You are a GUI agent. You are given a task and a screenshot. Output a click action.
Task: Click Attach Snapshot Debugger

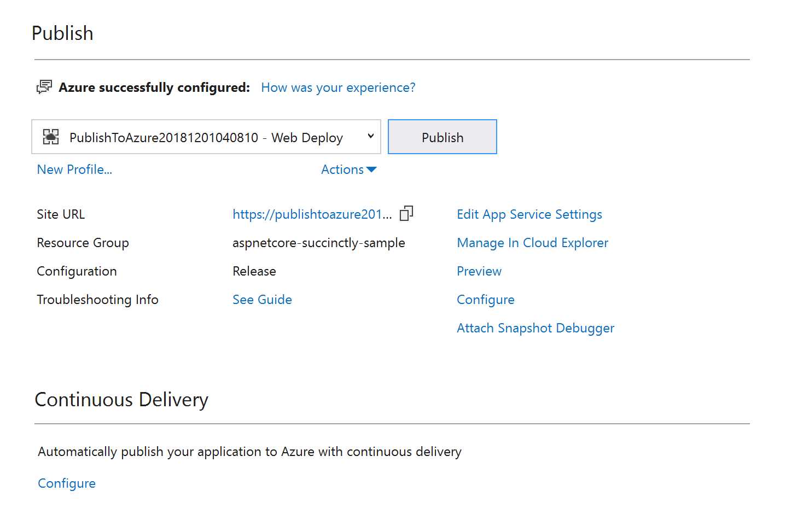[x=535, y=328]
